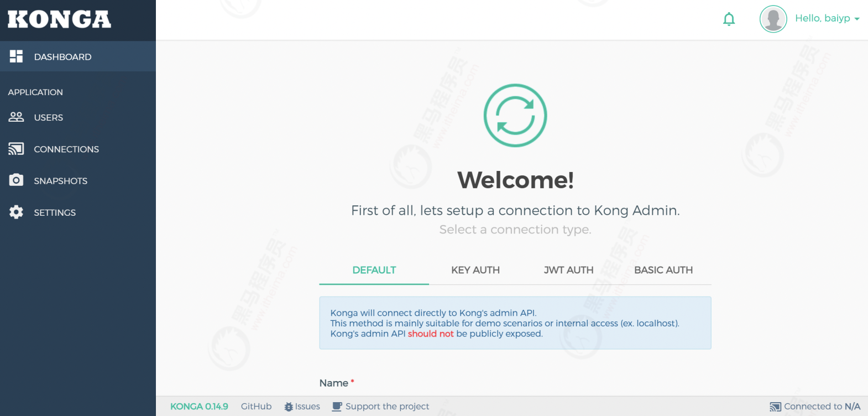Open USERS in the sidebar

(x=78, y=117)
